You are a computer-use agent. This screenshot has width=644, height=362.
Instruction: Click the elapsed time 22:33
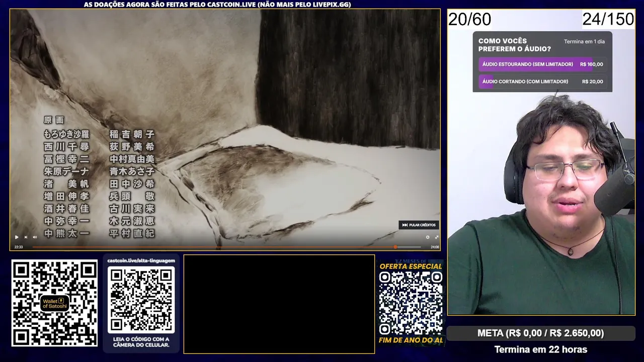coord(19,247)
